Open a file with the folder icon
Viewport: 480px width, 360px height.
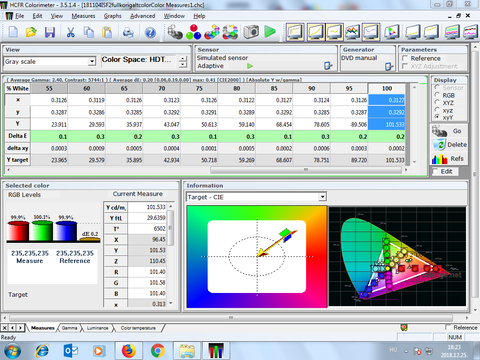pyautogui.click(x=31, y=32)
